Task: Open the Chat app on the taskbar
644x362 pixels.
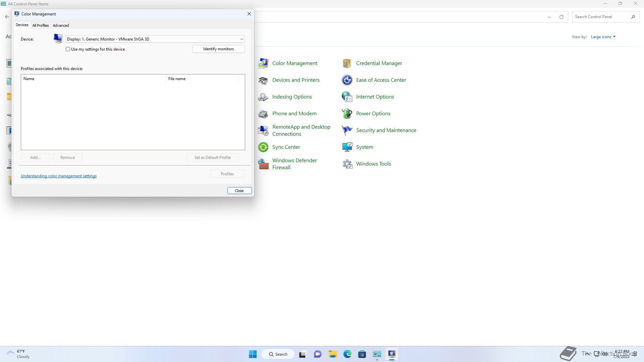Action: pos(318,354)
